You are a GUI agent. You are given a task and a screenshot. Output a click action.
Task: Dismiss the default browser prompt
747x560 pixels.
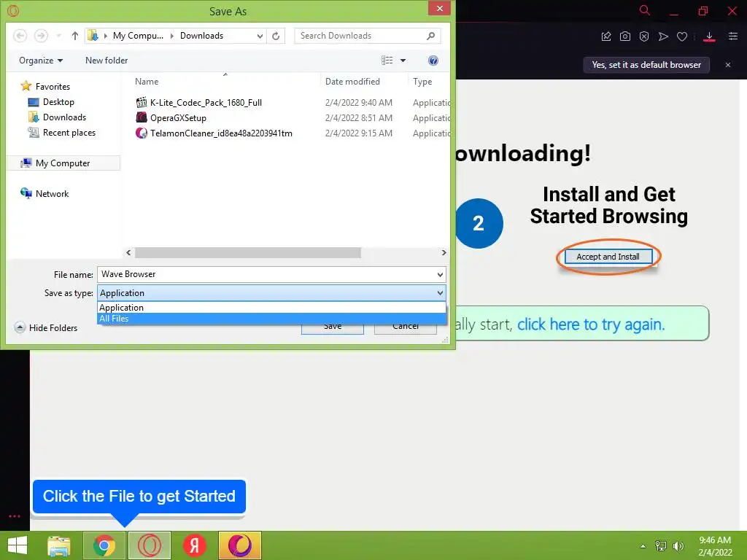pyautogui.click(x=728, y=65)
